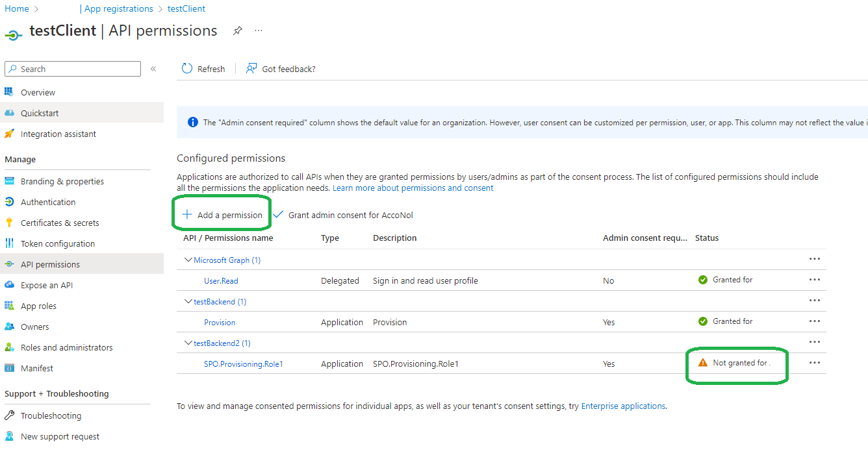Collapse the testBackend2 permission group
Viewport: 868px width, 457px height.
pos(188,343)
